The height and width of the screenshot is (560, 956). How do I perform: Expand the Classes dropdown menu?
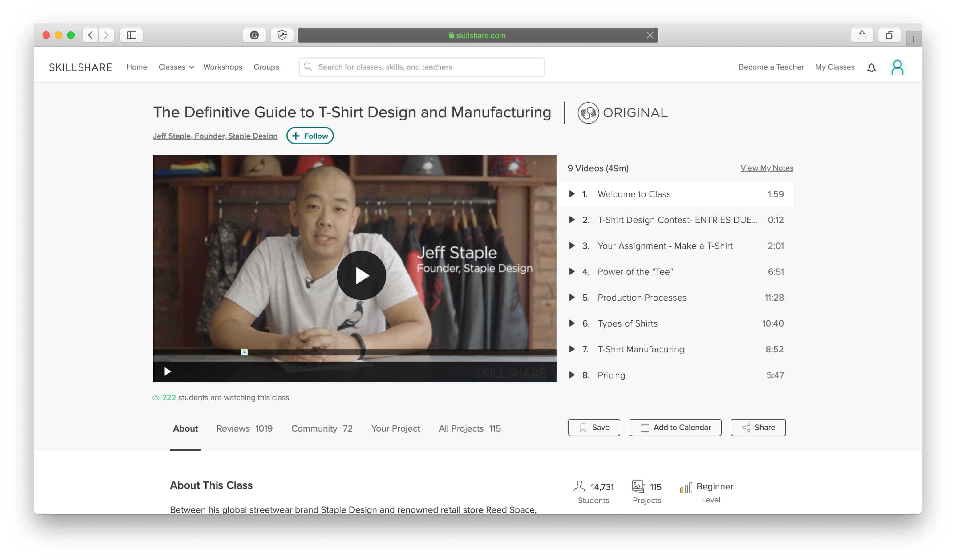pyautogui.click(x=176, y=67)
